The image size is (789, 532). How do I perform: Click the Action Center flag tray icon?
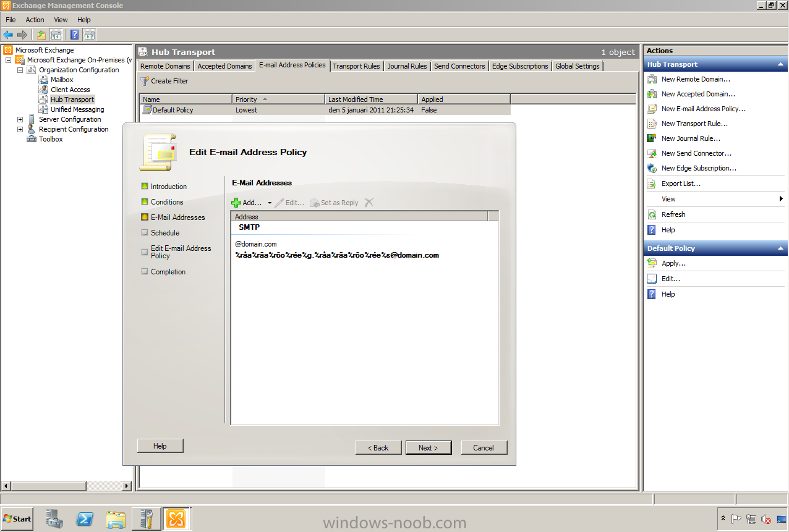pos(737,520)
